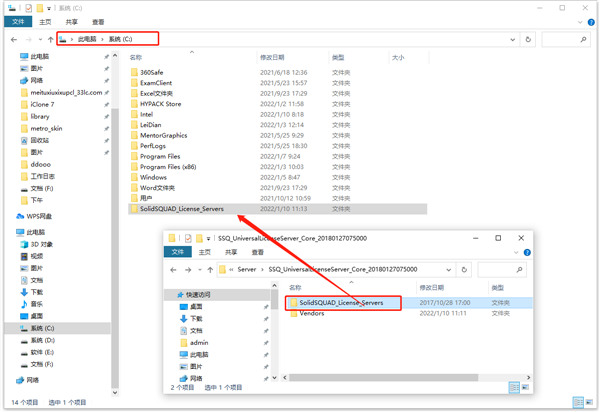The width and height of the screenshot is (600, 412).
Task: Expand address history dropdown in C: window
Action: (512, 39)
